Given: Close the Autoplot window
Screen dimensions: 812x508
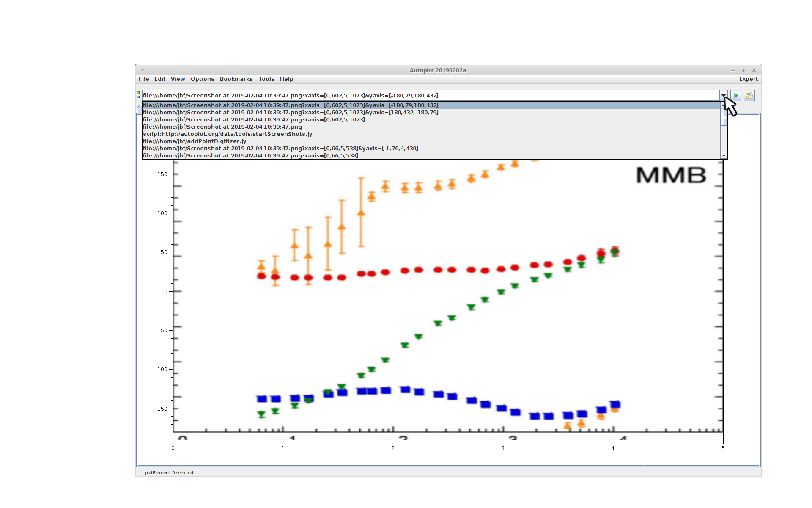Looking at the screenshot, I should tap(754, 70).
